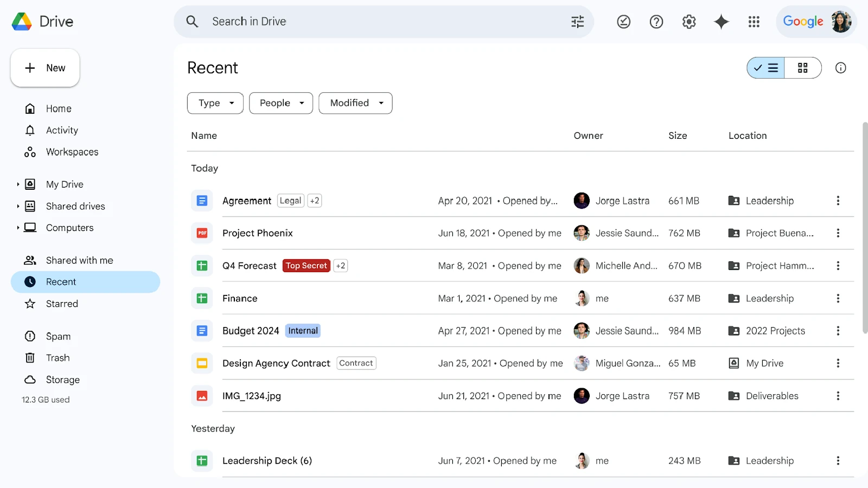Open the People filter dropdown
The width and height of the screenshot is (868, 488).
281,103
